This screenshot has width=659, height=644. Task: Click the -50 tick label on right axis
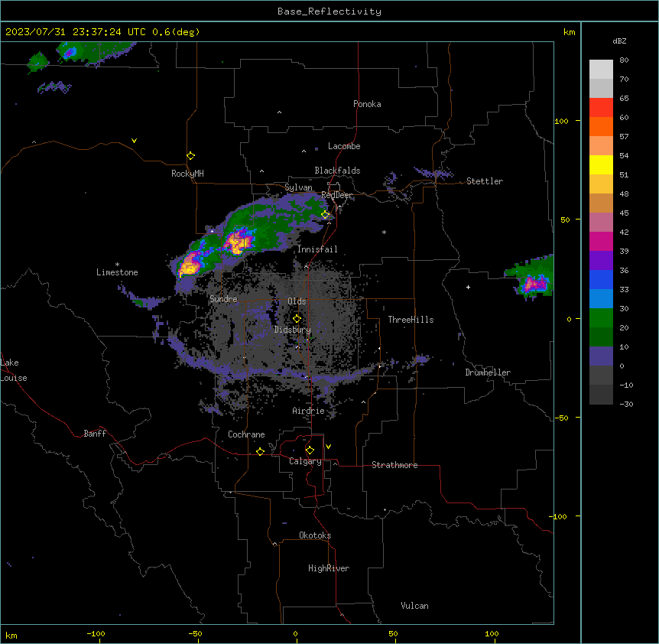point(561,418)
